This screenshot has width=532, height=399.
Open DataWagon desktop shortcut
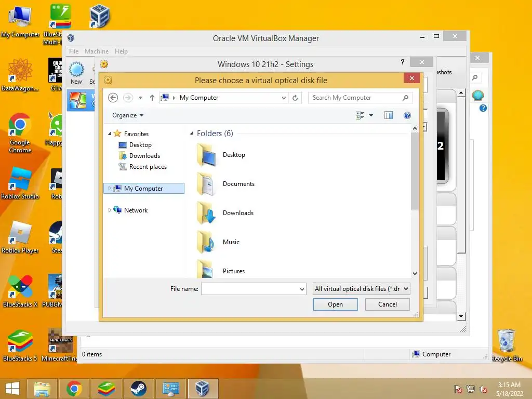[x=20, y=75]
